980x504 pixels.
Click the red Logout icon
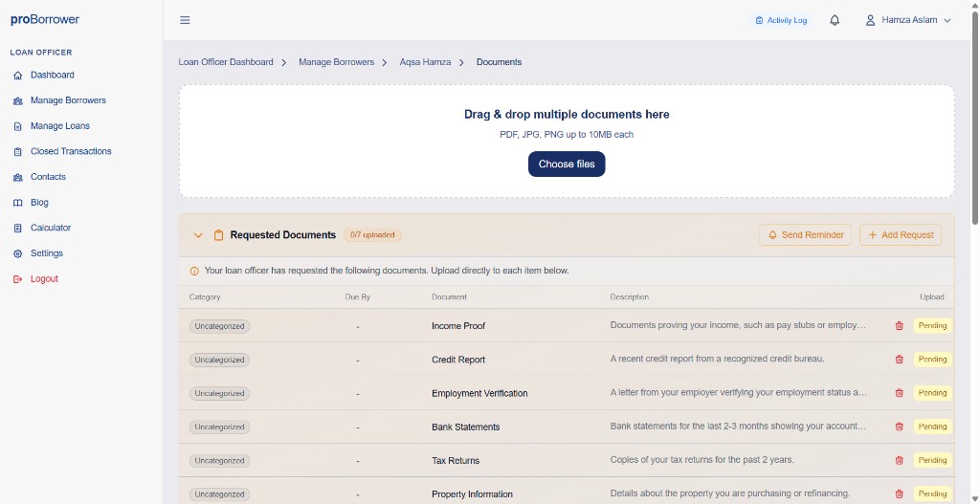17,279
